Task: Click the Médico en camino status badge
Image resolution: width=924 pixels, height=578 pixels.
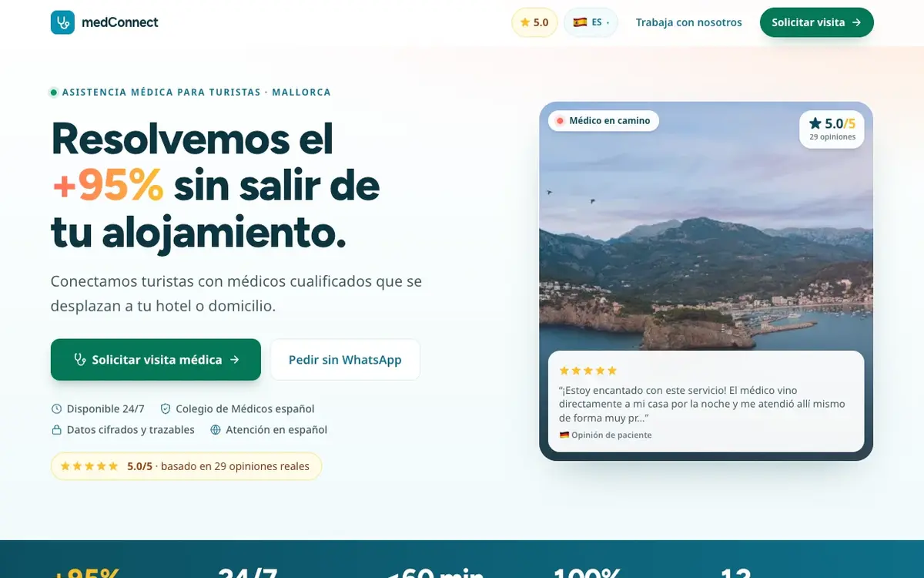Action: click(604, 121)
